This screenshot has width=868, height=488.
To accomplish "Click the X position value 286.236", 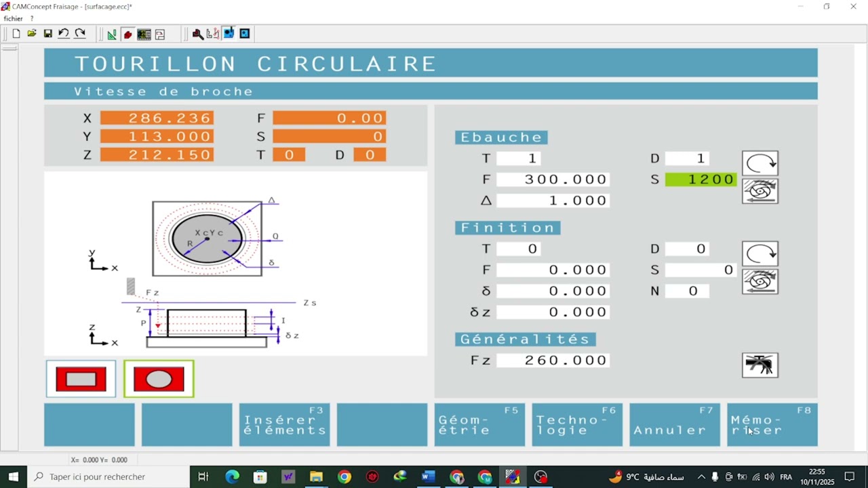I will [x=157, y=119].
